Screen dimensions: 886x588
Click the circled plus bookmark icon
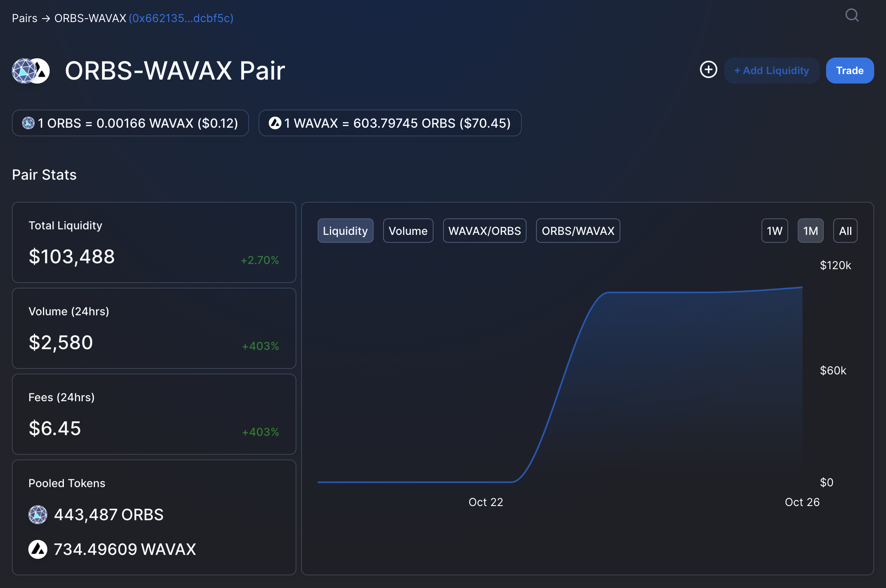708,70
